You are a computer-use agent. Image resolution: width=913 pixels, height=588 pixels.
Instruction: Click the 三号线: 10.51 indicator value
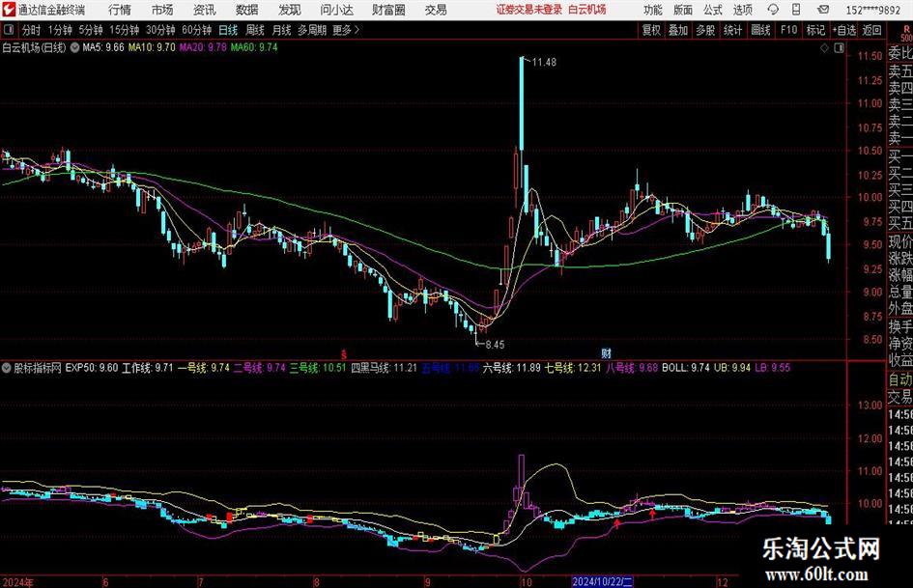(x=317, y=368)
